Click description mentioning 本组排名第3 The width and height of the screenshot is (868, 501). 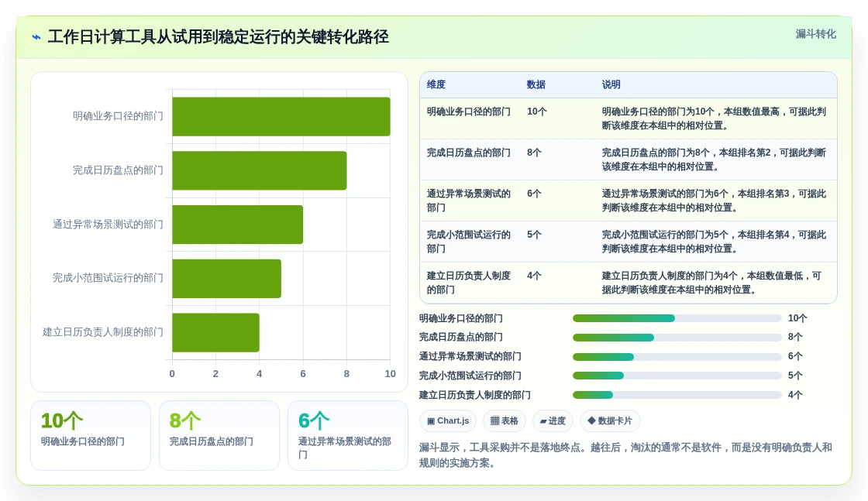point(714,201)
